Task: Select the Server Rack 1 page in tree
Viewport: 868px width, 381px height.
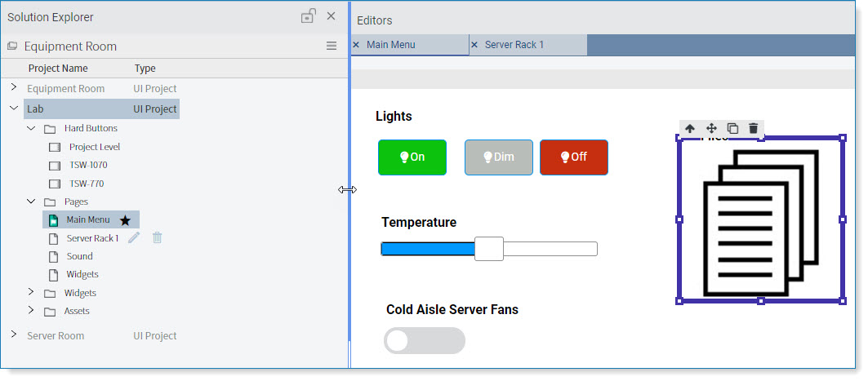Action: click(92, 238)
